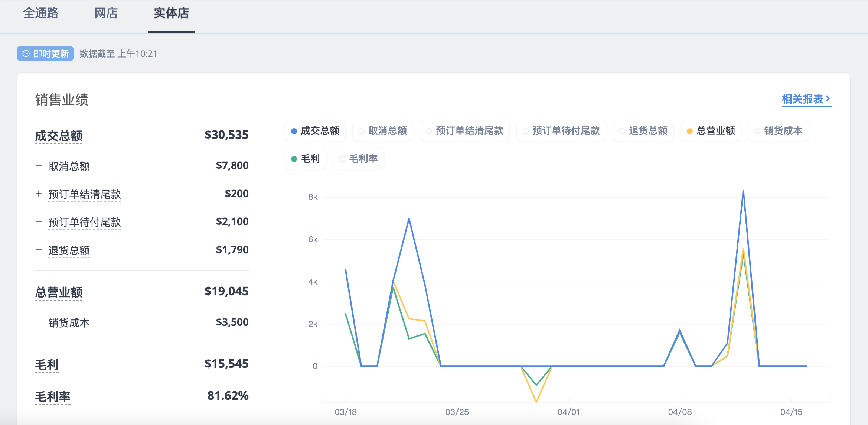
Task: Click the $19,045 总营业额 value
Action: [x=226, y=291]
